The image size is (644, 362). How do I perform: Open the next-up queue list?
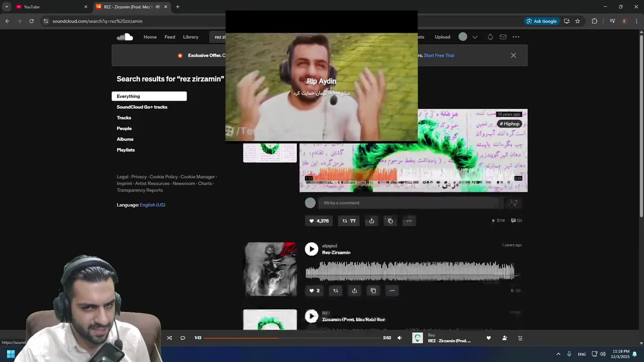tap(520, 338)
